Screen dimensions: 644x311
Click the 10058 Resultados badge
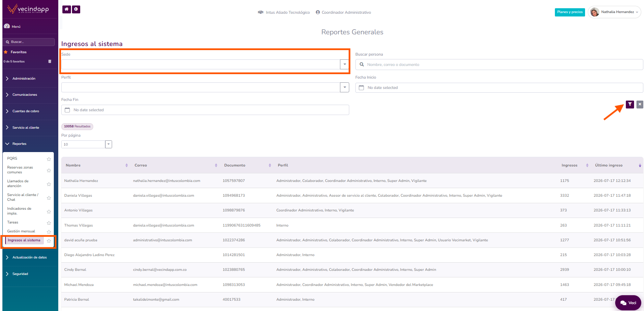point(77,126)
